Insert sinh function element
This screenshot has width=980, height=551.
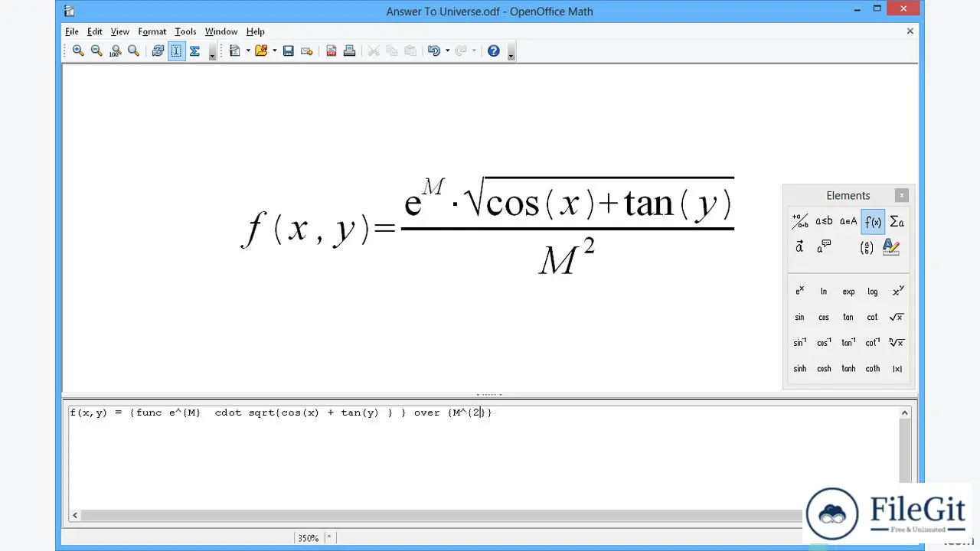coord(800,368)
